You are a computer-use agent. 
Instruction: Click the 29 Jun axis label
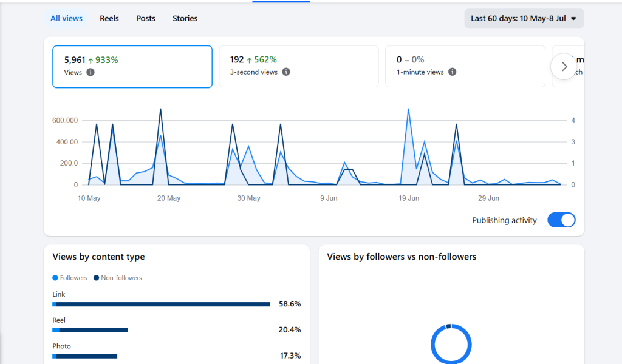click(x=488, y=198)
